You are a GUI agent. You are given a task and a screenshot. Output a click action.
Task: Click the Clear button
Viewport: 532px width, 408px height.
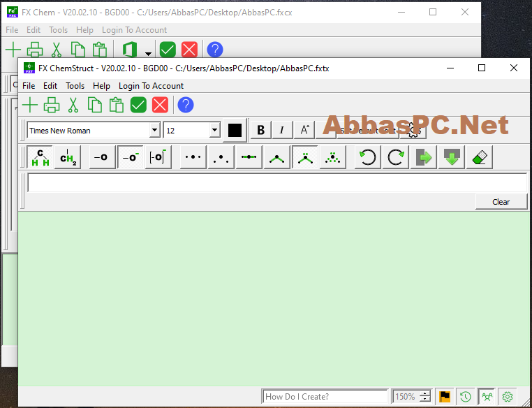(501, 202)
